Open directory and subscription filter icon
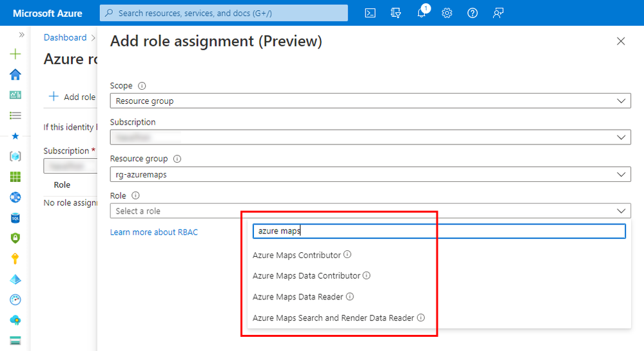The width and height of the screenshot is (644, 351). (x=396, y=13)
